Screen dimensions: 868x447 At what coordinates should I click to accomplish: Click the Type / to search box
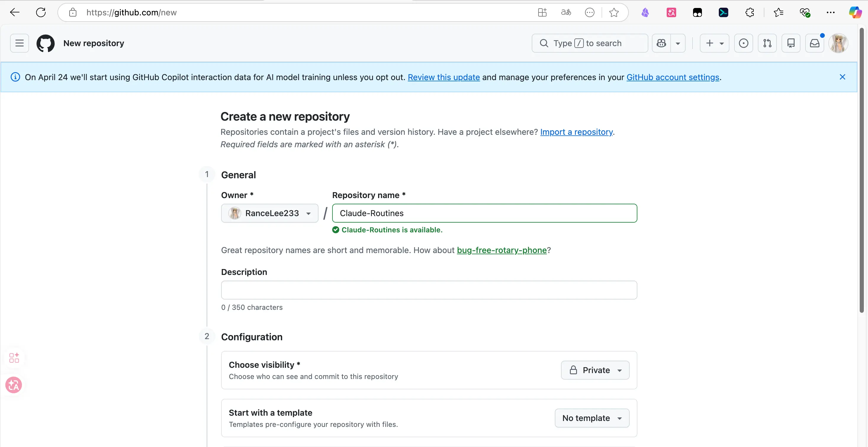590,43
